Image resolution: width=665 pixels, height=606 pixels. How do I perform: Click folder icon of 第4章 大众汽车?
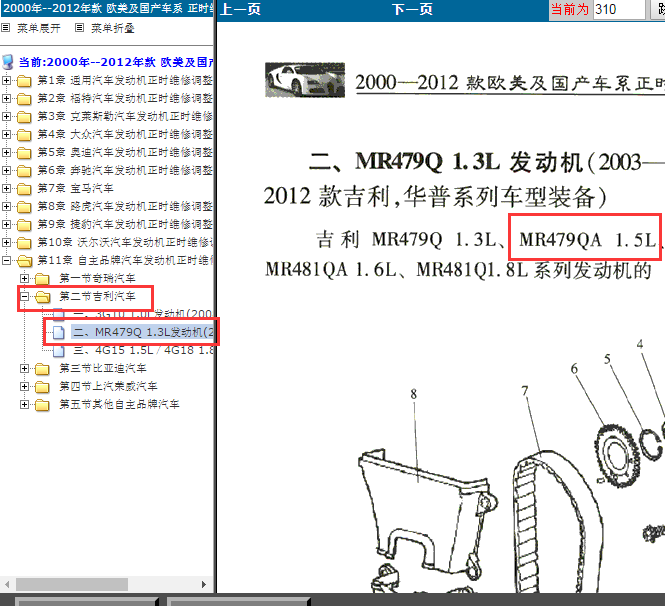pos(24,134)
